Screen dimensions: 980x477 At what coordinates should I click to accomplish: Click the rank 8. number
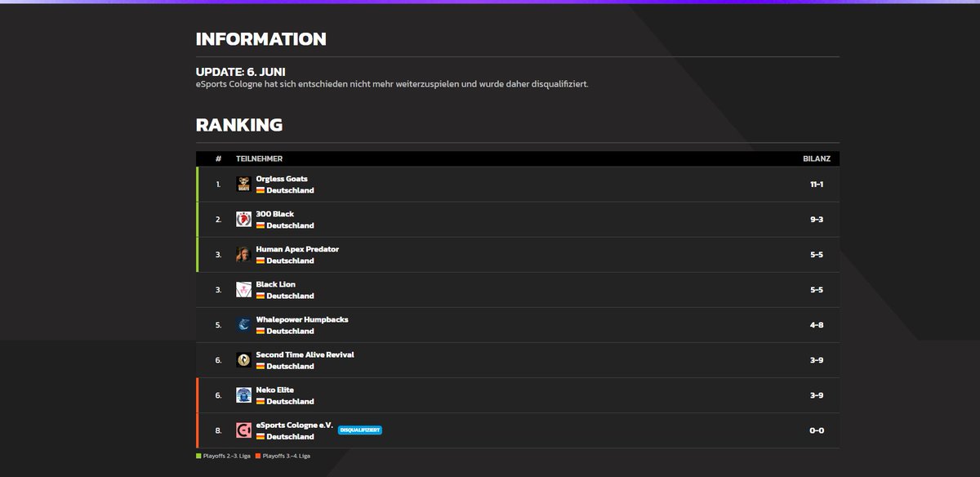[x=218, y=430]
